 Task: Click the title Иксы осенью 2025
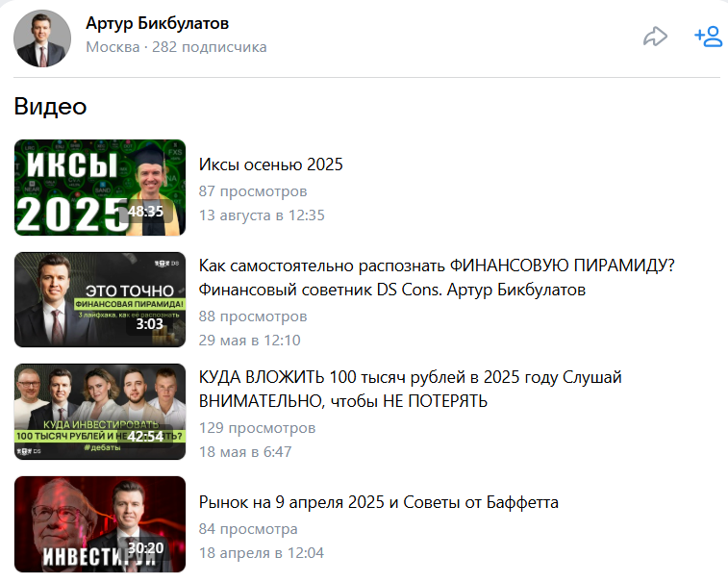(x=270, y=164)
